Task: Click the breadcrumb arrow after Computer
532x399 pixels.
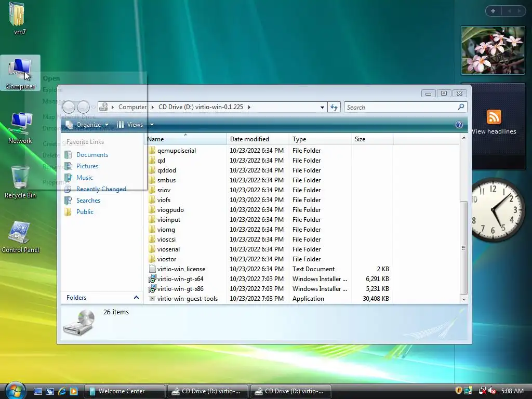Action: (x=153, y=107)
